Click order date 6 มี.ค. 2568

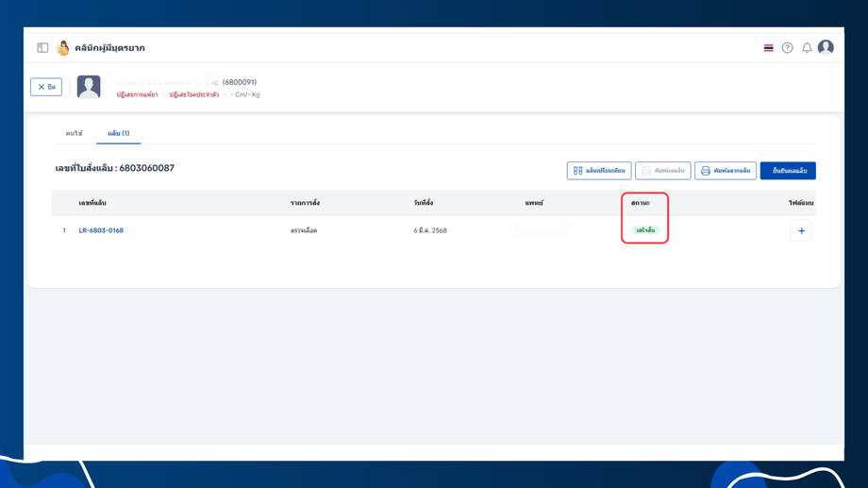(430, 230)
